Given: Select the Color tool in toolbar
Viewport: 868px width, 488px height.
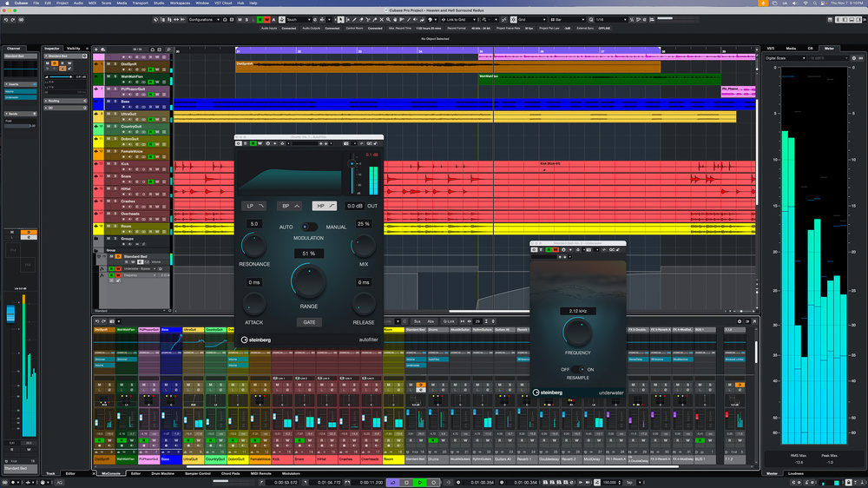Looking at the screenshot, I should point(430,19).
